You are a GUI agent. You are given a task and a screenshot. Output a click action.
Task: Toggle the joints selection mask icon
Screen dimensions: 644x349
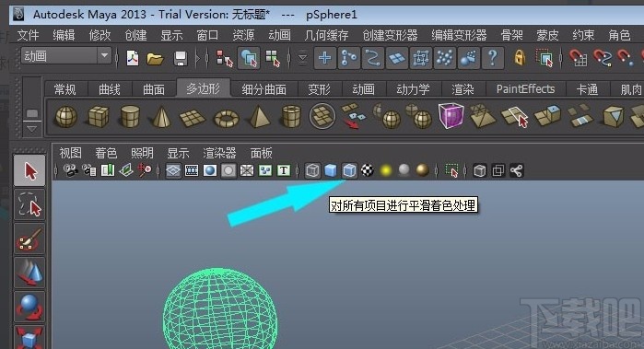coord(348,58)
